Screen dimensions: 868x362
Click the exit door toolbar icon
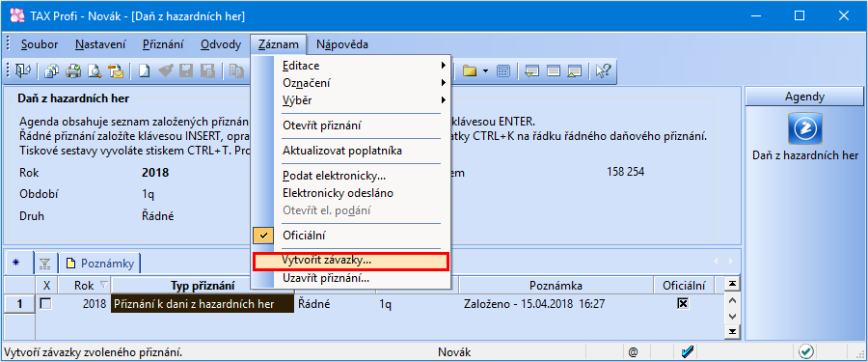23,71
